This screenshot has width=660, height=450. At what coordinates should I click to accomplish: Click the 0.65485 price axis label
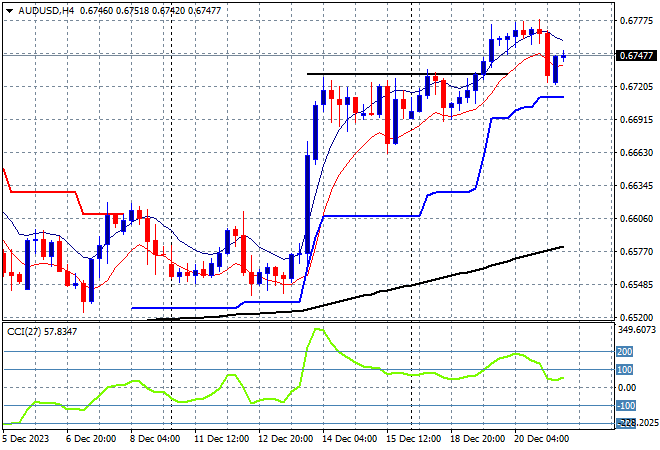pos(636,285)
